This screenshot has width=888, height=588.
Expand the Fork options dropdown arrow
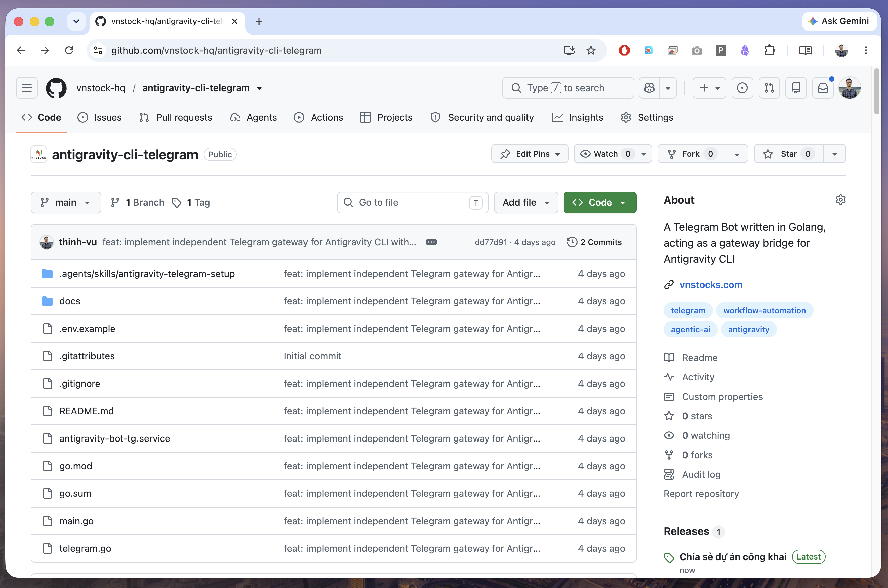coord(737,154)
